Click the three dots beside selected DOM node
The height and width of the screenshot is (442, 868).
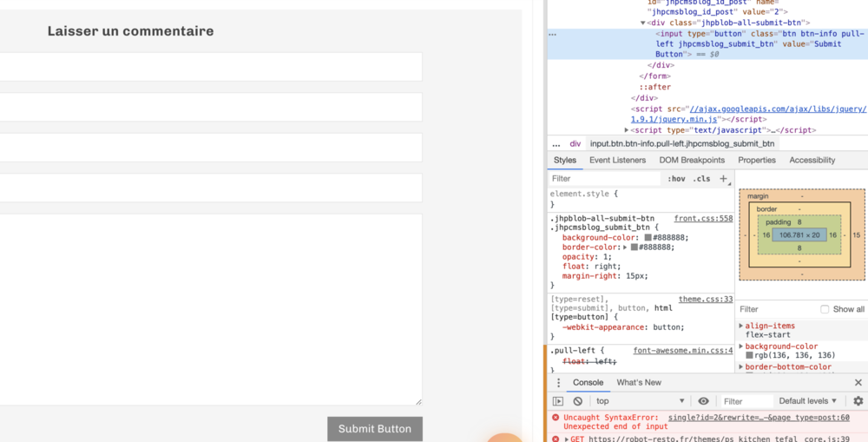click(x=552, y=34)
